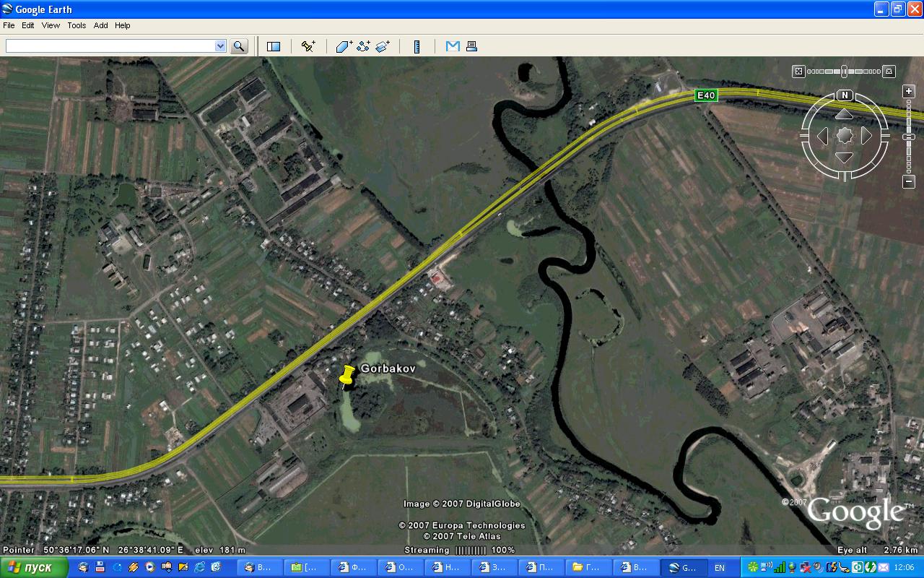Open the ruler measurement tool
This screenshot has height=578, width=924.
[417, 46]
